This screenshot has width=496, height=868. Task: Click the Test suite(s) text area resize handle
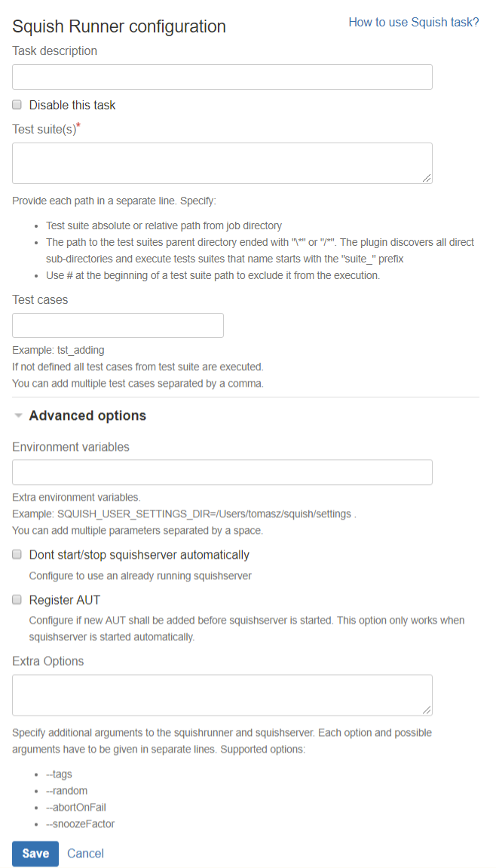pyautogui.click(x=427, y=178)
